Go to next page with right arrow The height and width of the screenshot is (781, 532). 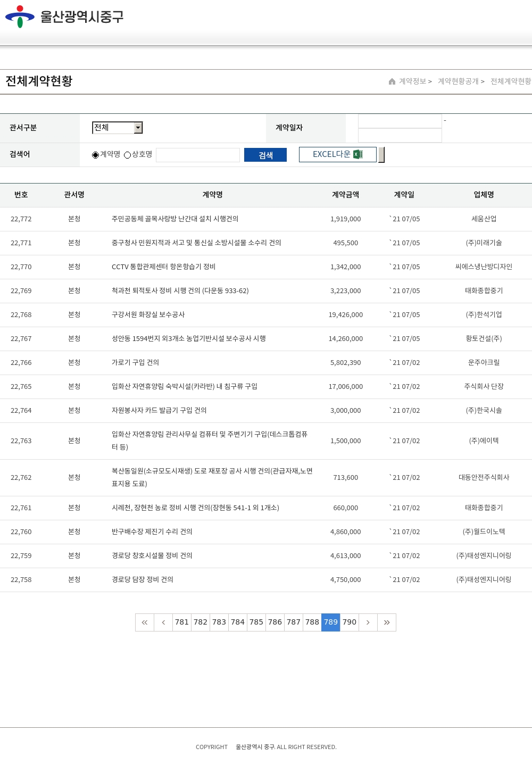click(x=368, y=622)
